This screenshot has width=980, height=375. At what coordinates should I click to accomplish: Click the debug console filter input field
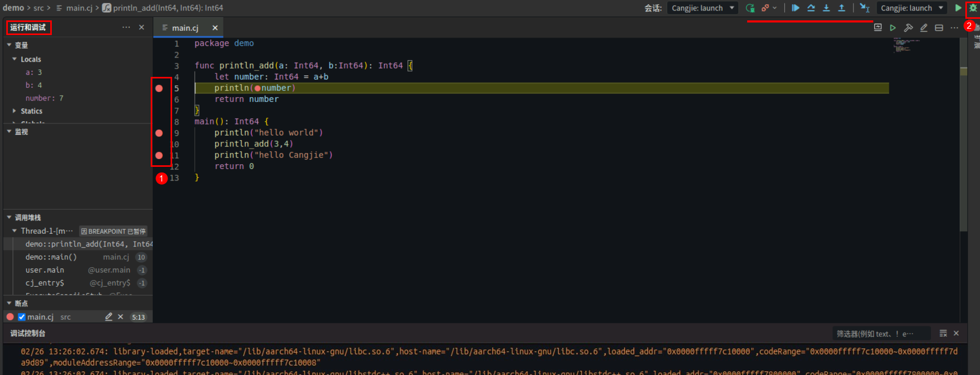coord(880,334)
